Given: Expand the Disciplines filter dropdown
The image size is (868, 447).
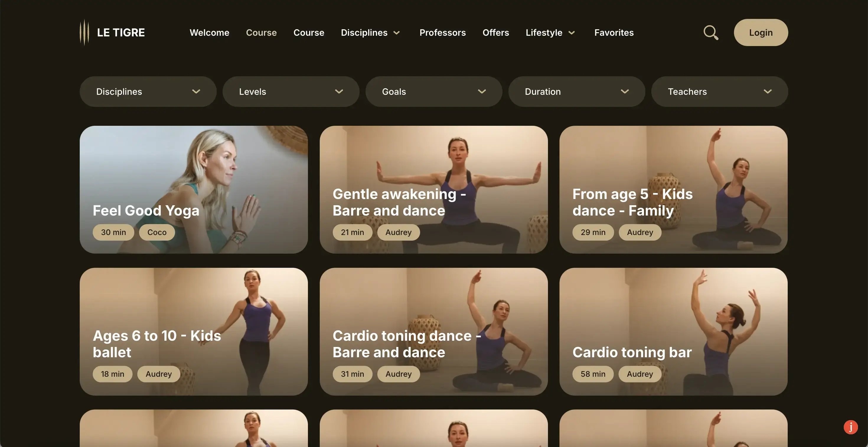Looking at the screenshot, I should coord(148,91).
